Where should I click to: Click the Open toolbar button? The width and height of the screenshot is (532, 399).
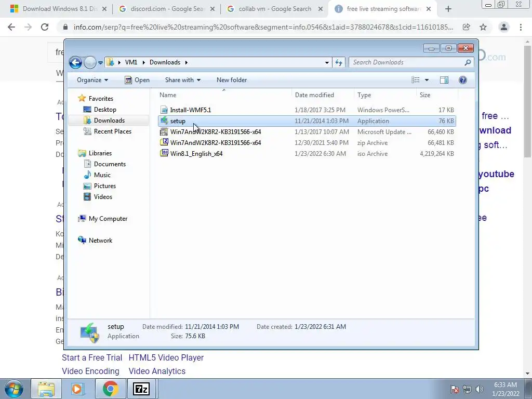(137, 80)
